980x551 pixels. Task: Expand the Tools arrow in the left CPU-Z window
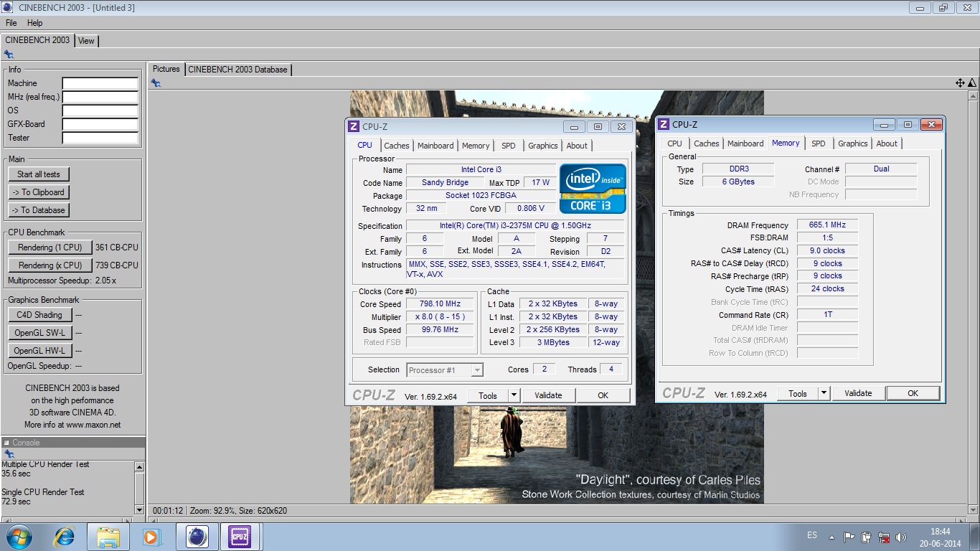514,395
